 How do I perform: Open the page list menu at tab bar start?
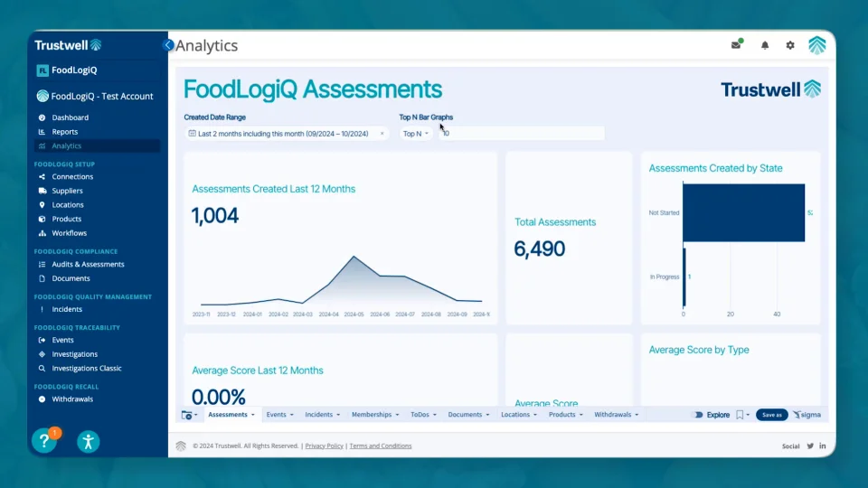(189, 415)
